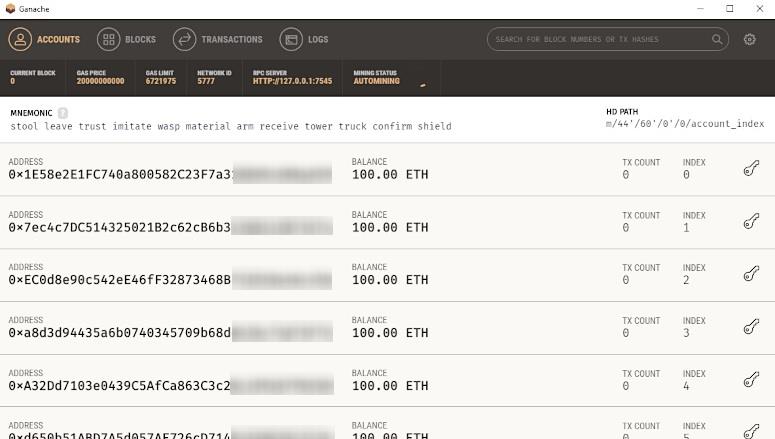Click network ID value 5777
The image size is (775, 439).
206,81
